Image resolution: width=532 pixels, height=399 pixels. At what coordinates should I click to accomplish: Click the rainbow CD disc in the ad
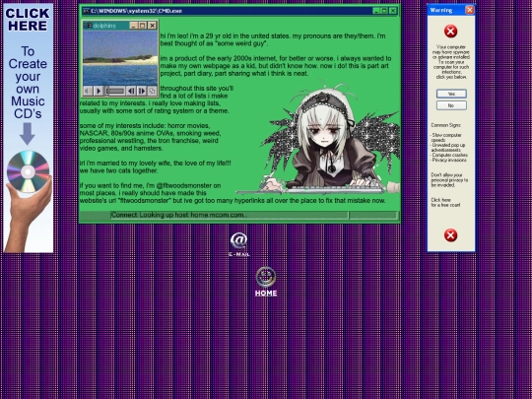pos(29,171)
